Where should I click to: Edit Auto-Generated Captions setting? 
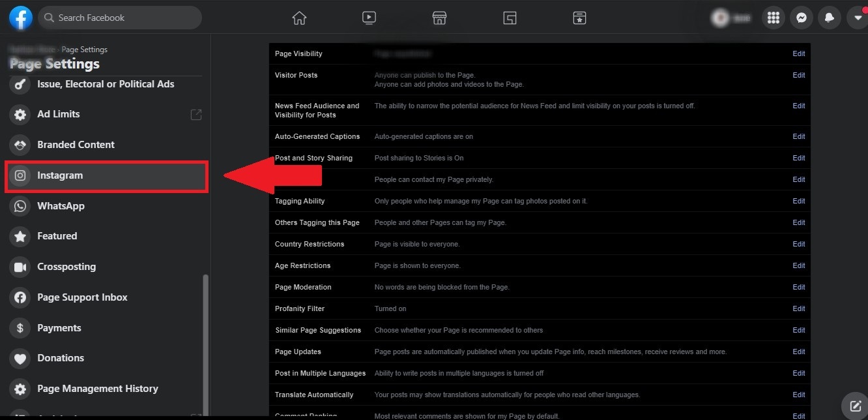click(x=799, y=136)
